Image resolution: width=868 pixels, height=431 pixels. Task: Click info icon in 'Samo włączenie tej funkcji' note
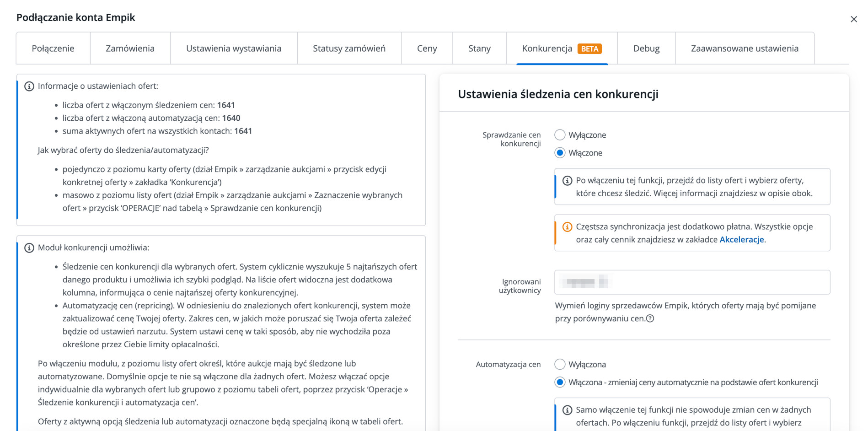567,410
